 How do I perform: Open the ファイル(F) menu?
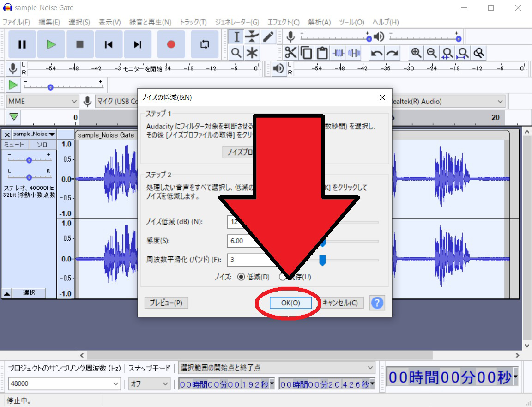pos(16,22)
